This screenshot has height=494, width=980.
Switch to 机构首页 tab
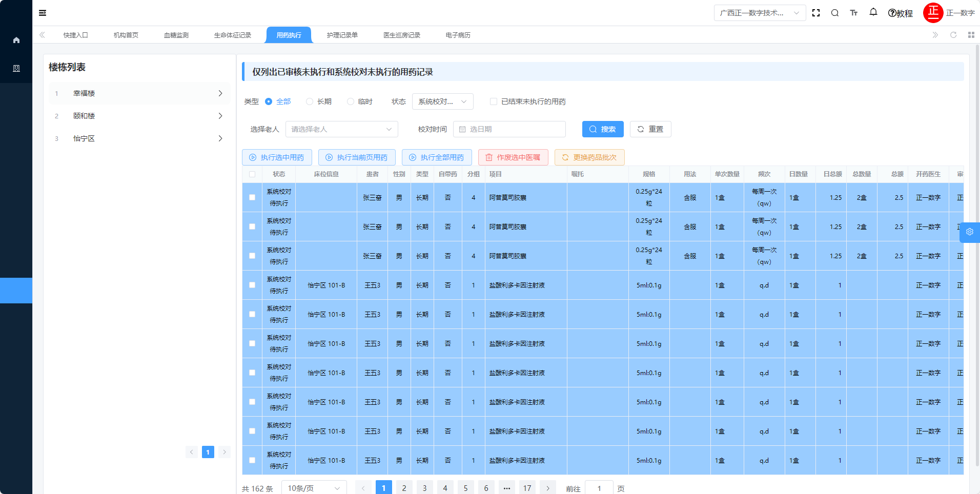click(126, 35)
